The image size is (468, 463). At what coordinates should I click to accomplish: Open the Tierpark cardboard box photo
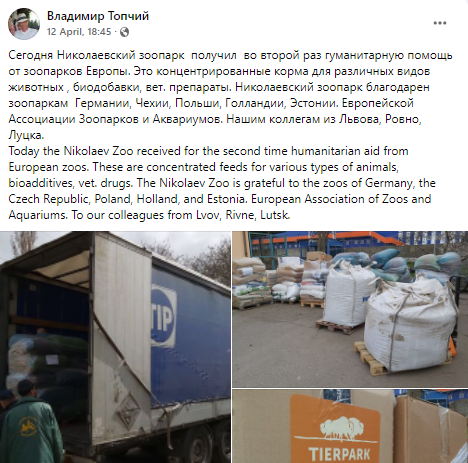tap(350, 426)
